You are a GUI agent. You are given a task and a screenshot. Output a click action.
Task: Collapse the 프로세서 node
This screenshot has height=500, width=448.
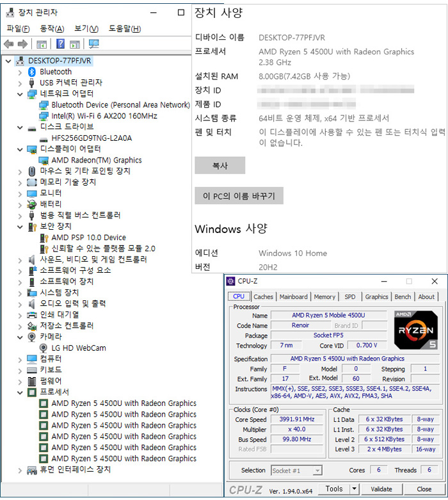click(x=20, y=392)
